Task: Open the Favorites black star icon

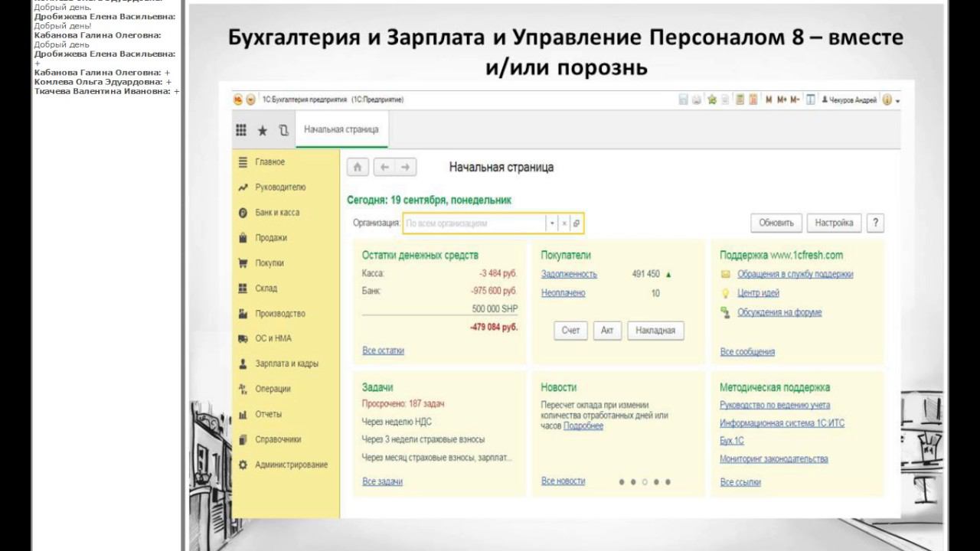Action: coord(263,130)
